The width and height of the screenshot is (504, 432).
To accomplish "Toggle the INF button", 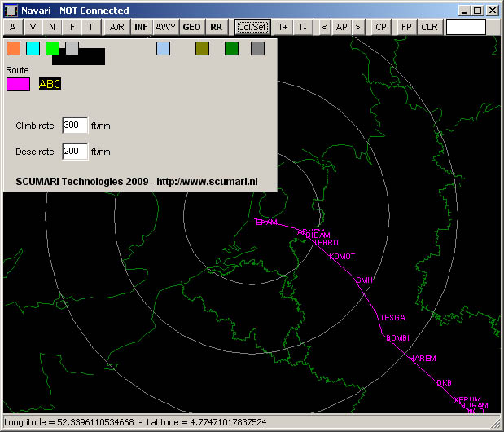I will [141, 27].
